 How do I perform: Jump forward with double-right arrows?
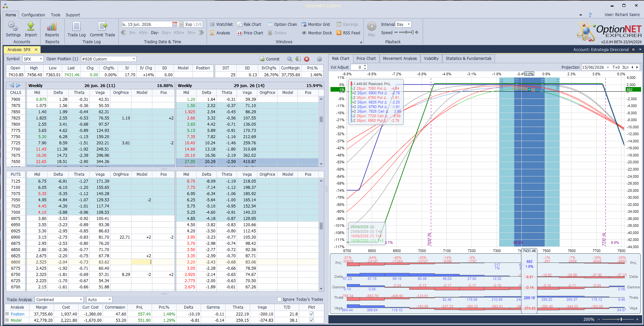coord(201,32)
